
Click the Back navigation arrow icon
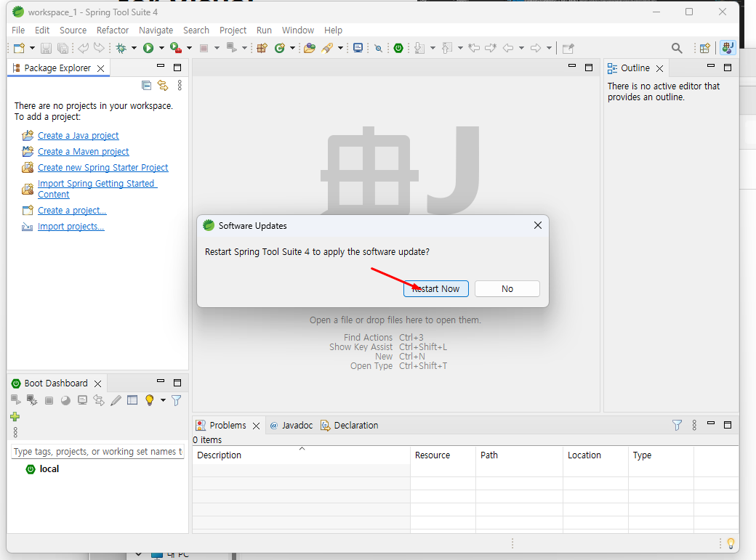(x=508, y=48)
